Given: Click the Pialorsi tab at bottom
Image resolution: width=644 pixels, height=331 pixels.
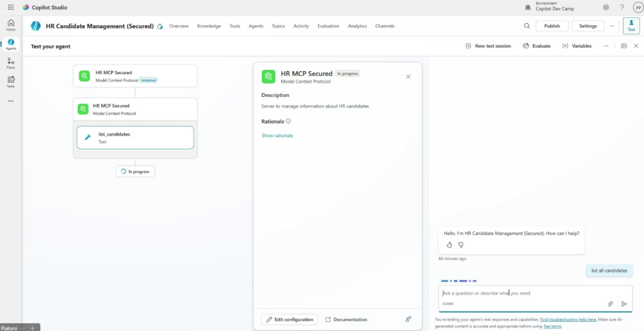Looking at the screenshot, I should [9, 328].
